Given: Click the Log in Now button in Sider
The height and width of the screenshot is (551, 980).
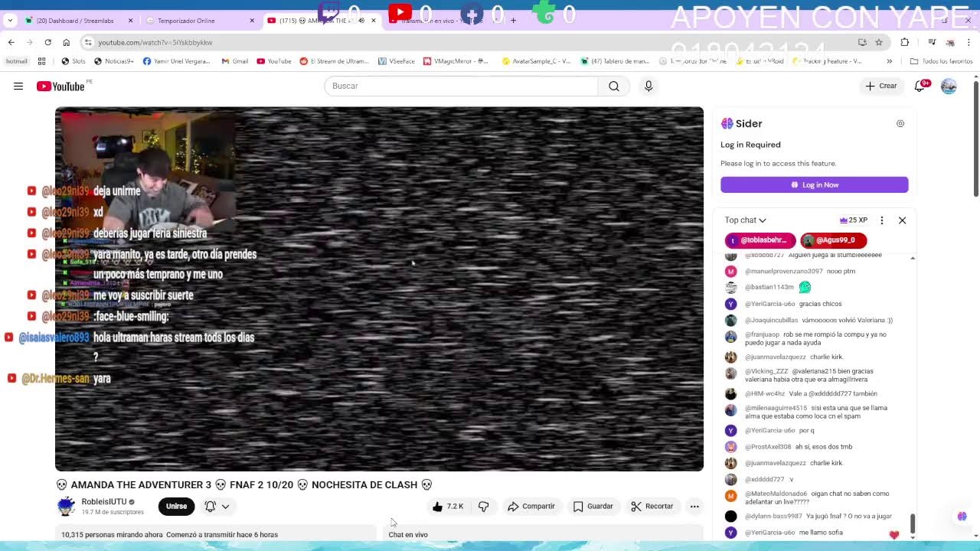Looking at the screenshot, I should (814, 185).
